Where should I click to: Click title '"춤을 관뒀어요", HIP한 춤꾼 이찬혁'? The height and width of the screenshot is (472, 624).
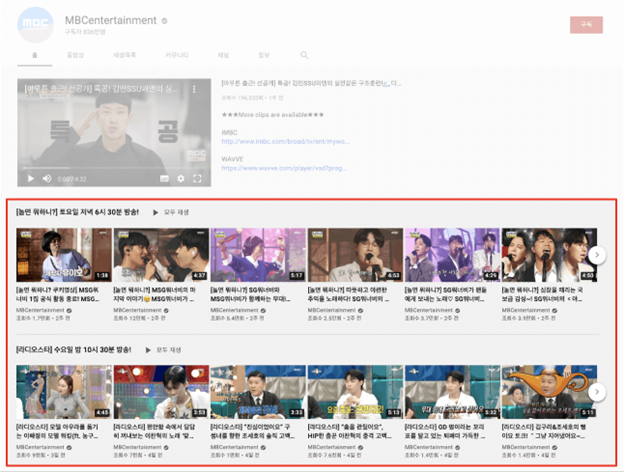pos(350,431)
